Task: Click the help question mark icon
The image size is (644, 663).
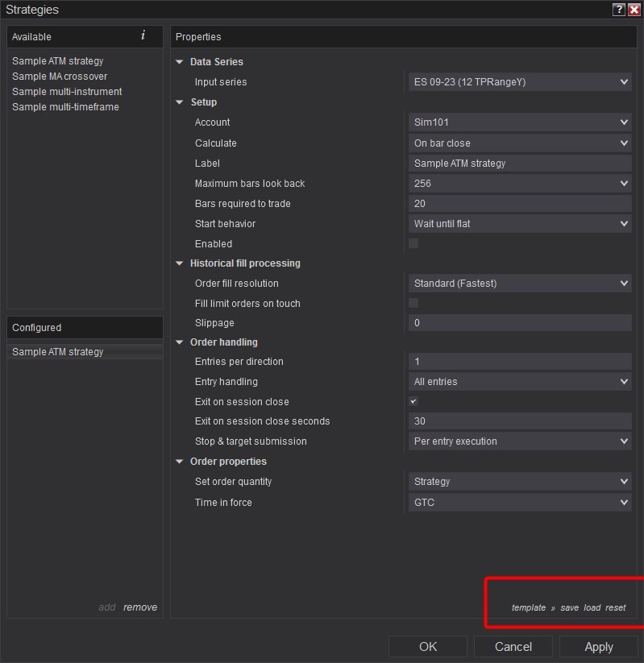Action: tap(618, 10)
